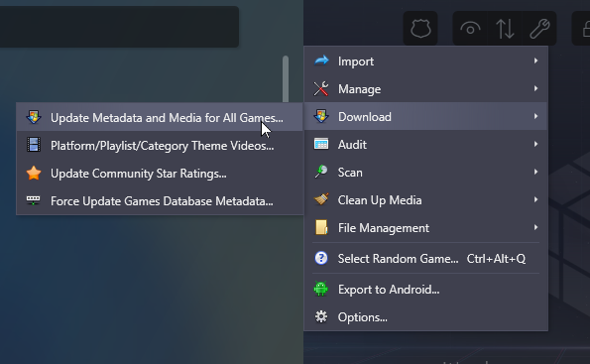The width and height of the screenshot is (590, 364).
Task: Click the orange star ratings icon
Action: [34, 174]
